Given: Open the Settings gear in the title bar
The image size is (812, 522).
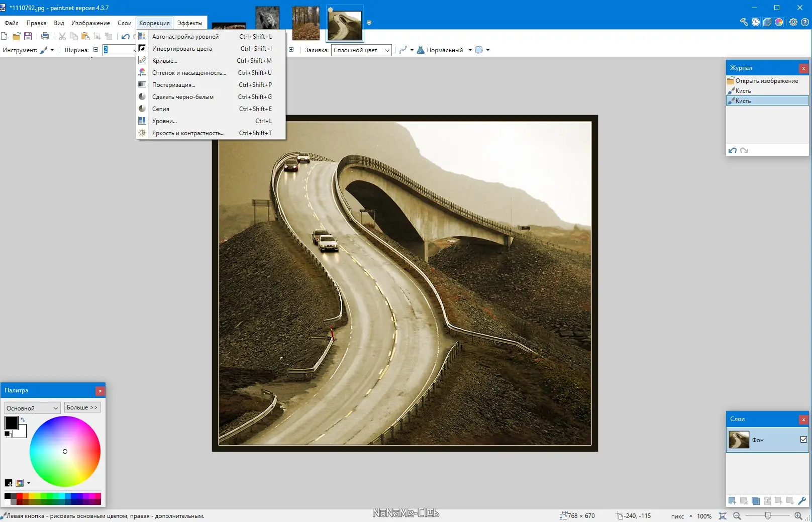Looking at the screenshot, I should click(x=793, y=22).
